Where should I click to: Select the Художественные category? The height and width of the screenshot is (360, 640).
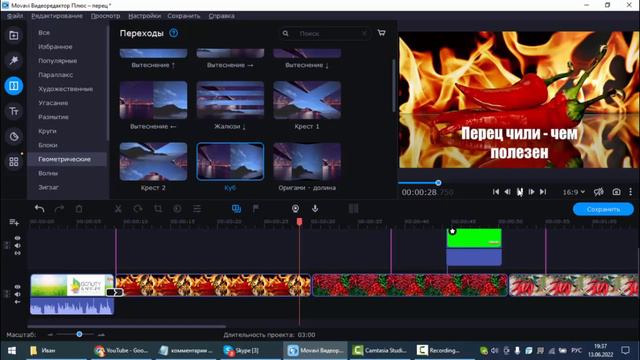65,89
